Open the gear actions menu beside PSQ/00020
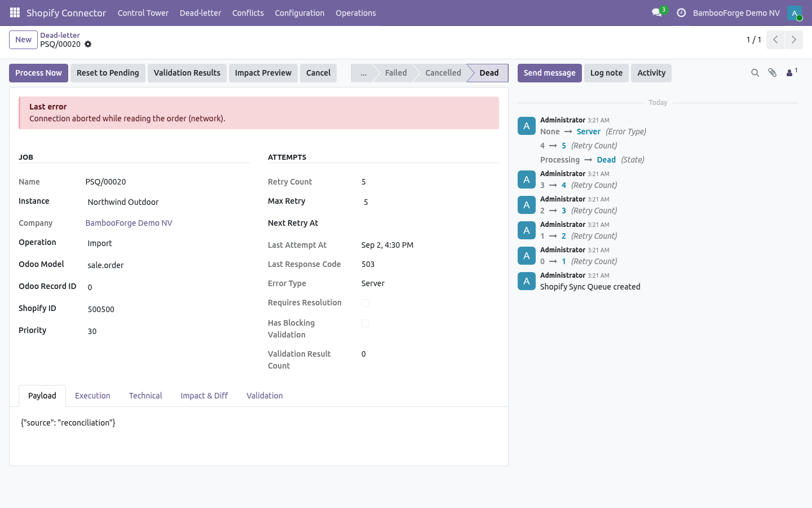 tap(88, 44)
